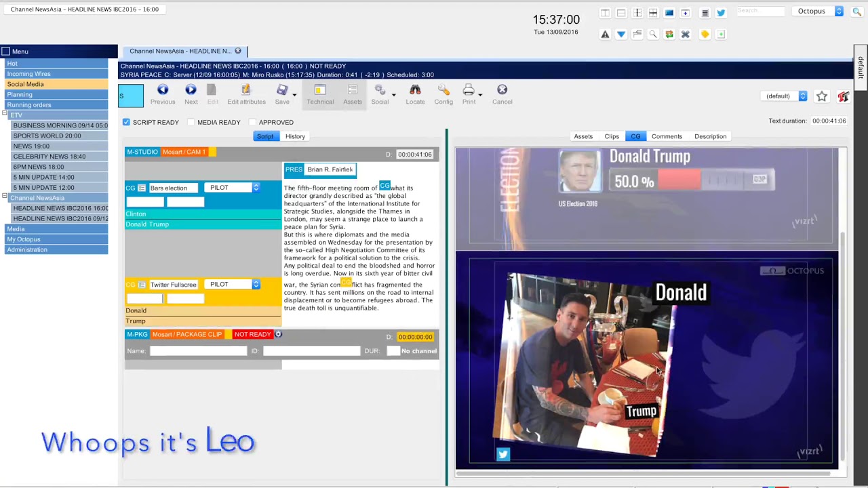Open the Comments tab
Image resolution: width=868 pixels, height=488 pixels.
tap(667, 136)
